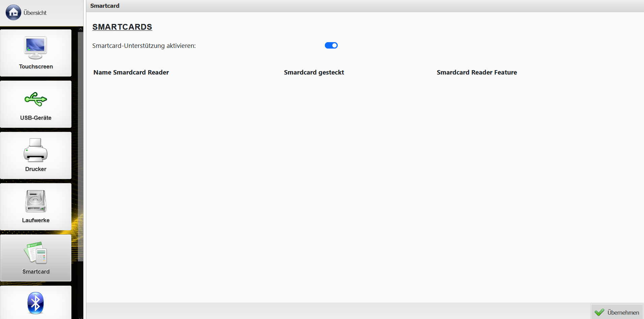Toggle Smartcard-Unterstützung aktivieren switch
The image size is (644, 319).
click(331, 46)
